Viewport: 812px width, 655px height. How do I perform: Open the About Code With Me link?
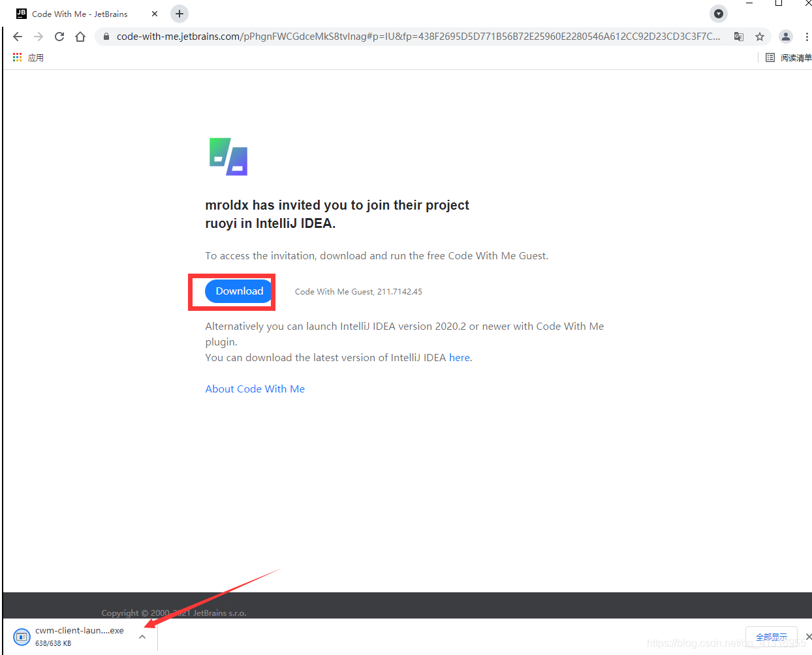click(255, 389)
